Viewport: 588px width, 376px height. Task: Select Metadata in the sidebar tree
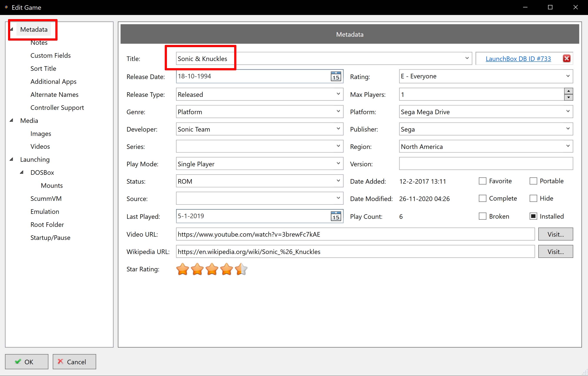click(34, 29)
